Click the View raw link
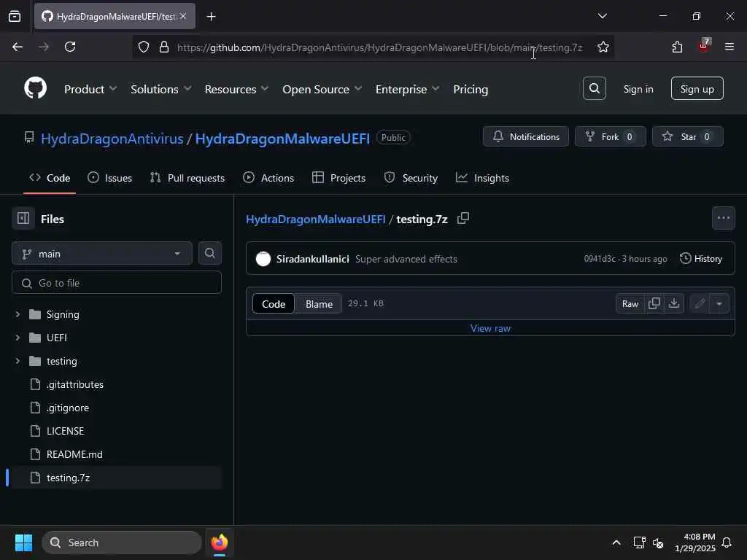The image size is (747, 560). click(x=490, y=328)
